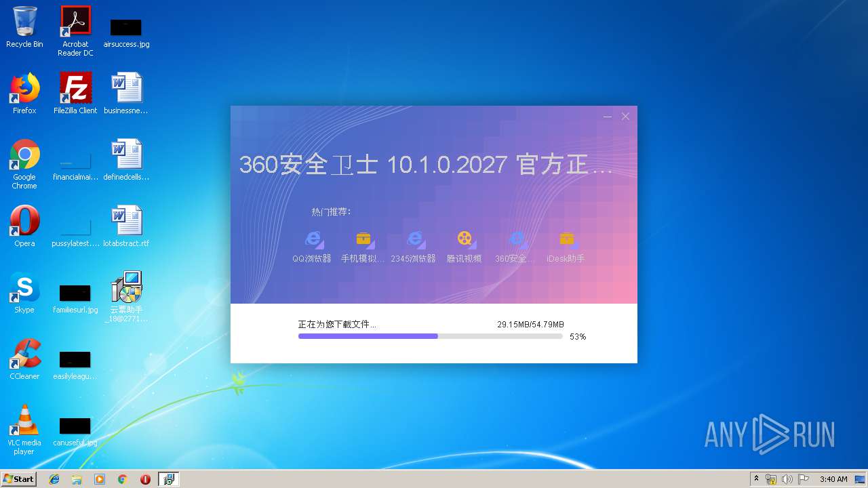Open Chrome from the taskbar
This screenshot has width=868, height=488.
click(x=122, y=479)
